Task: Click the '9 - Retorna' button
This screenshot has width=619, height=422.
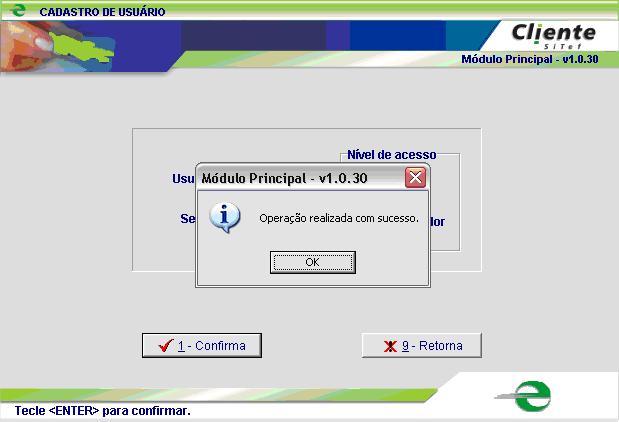Action: 421,346
